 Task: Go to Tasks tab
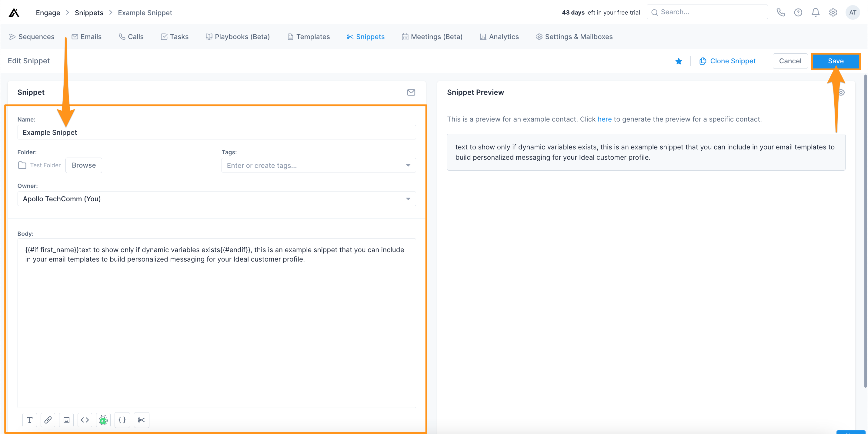(175, 37)
